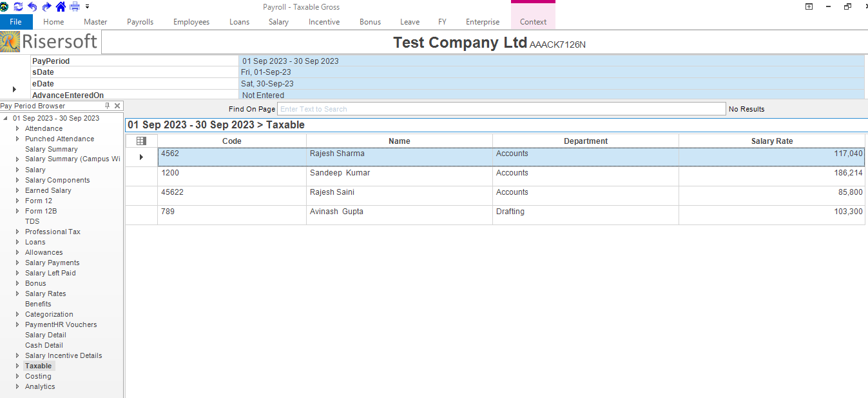Screen dimensions: 868x398
Task: Expand the Professional Tax tree node
Action: (x=18, y=232)
